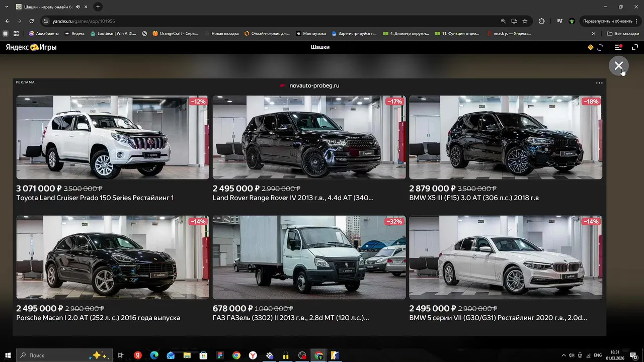Open the media control icon in the toolbar
The height and width of the screenshot is (362, 644).
pyautogui.click(x=560, y=21)
